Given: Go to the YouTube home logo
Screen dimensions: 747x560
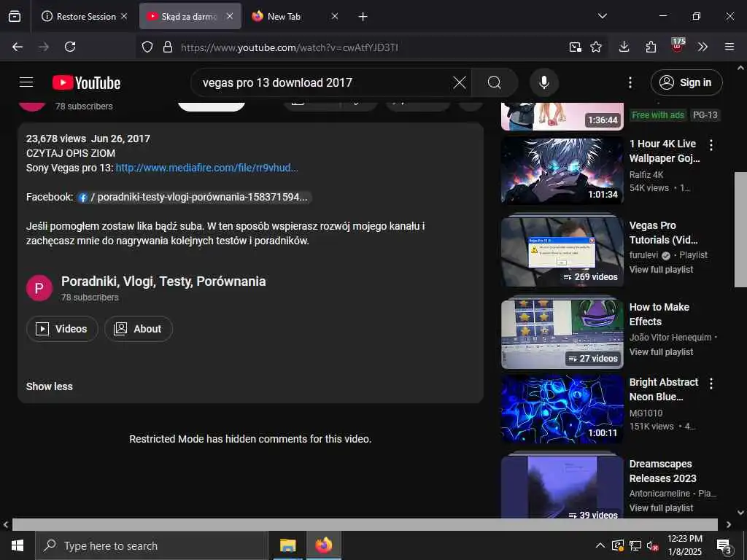Looking at the screenshot, I should (86, 83).
